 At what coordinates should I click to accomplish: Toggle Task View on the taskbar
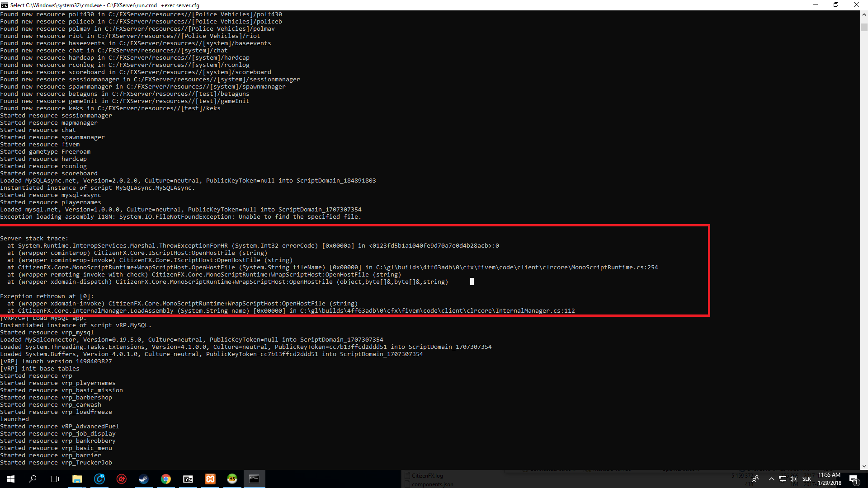pos(54,479)
